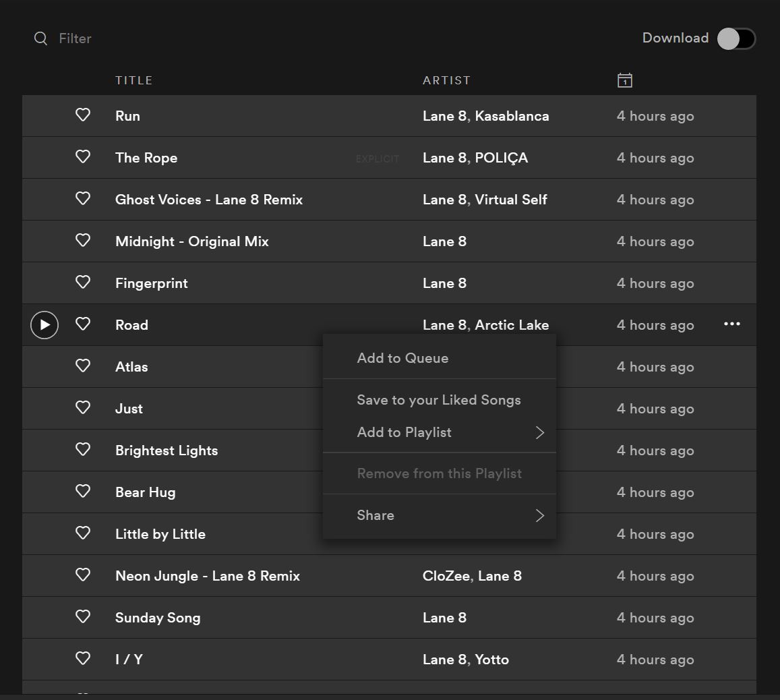The image size is (780, 700).
Task: Like Fingerprint using its heart icon
Action: click(x=82, y=282)
